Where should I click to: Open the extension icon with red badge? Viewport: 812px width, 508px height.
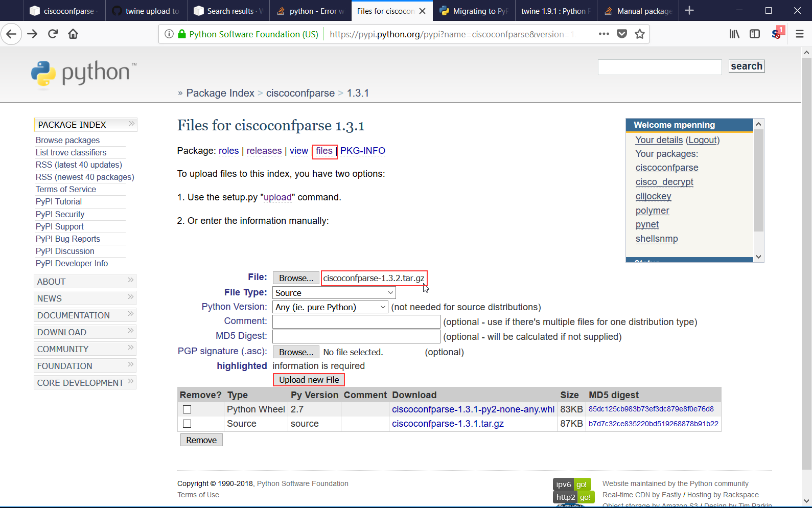(x=777, y=33)
